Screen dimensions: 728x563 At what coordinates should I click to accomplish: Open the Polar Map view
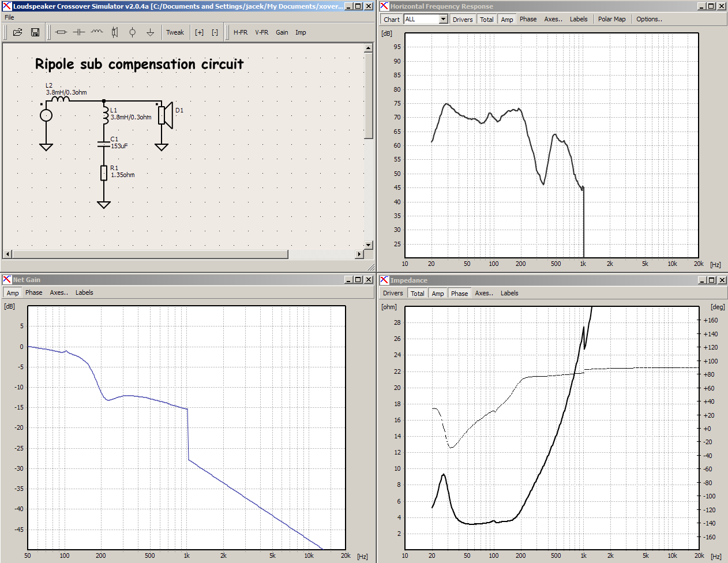[x=611, y=19]
